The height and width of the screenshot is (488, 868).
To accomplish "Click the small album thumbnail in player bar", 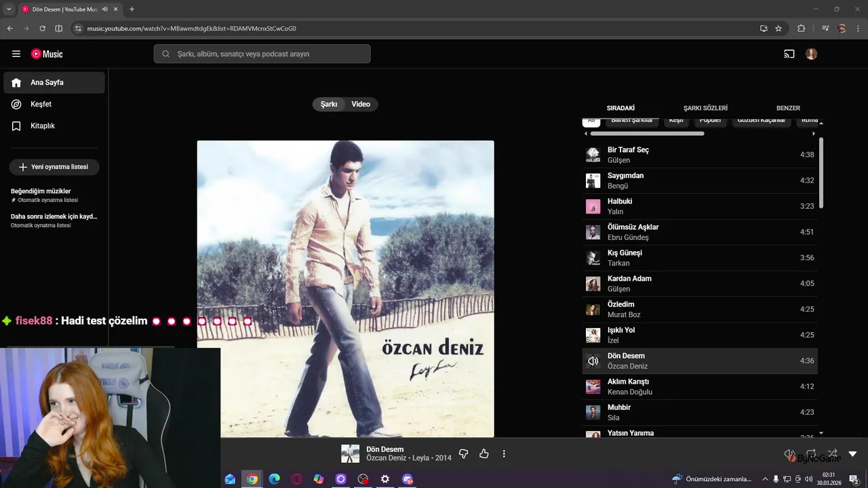I will click(350, 453).
